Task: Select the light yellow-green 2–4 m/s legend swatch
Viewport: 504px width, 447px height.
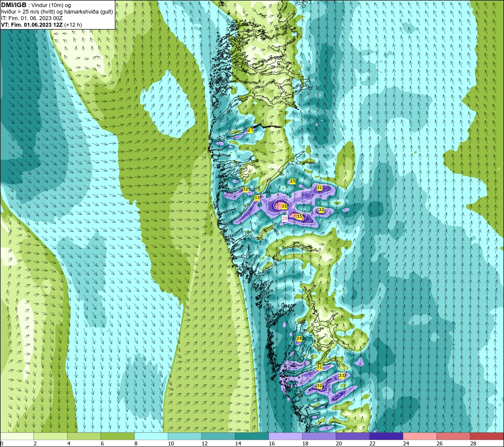Action: (x=50, y=436)
